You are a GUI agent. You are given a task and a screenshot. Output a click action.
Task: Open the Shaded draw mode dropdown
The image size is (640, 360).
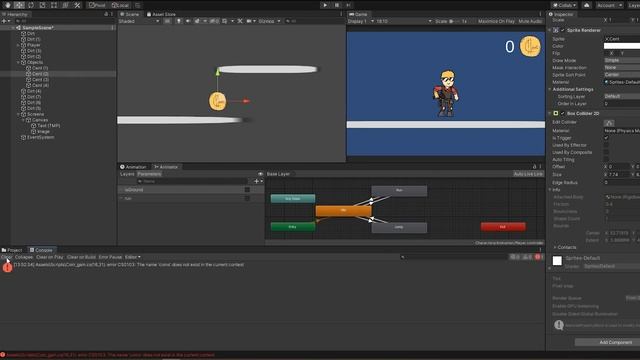click(139, 21)
